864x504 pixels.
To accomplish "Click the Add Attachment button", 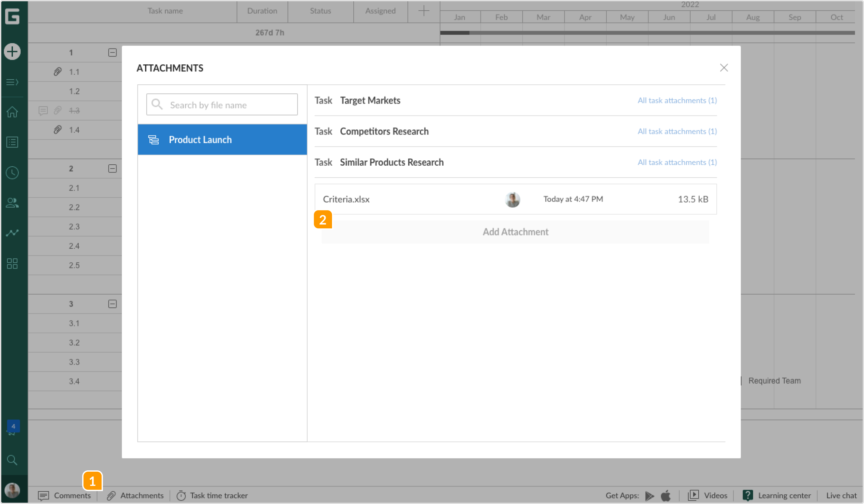I will click(515, 232).
